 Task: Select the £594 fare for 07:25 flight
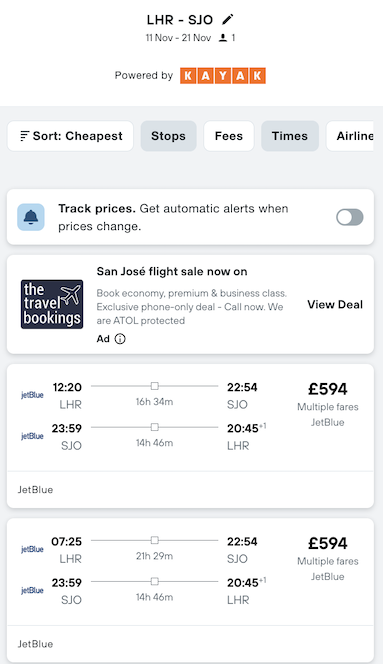pyautogui.click(x=328, y=543)
